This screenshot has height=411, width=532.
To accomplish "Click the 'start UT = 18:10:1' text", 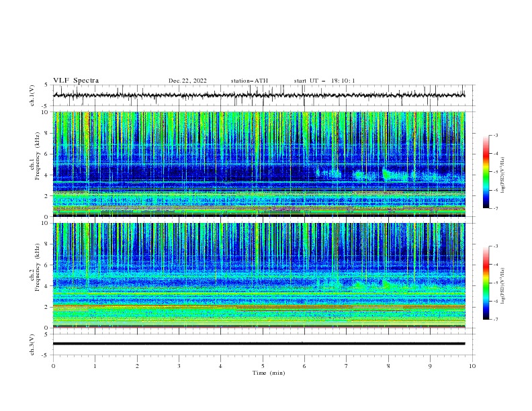I will point(324,81).
